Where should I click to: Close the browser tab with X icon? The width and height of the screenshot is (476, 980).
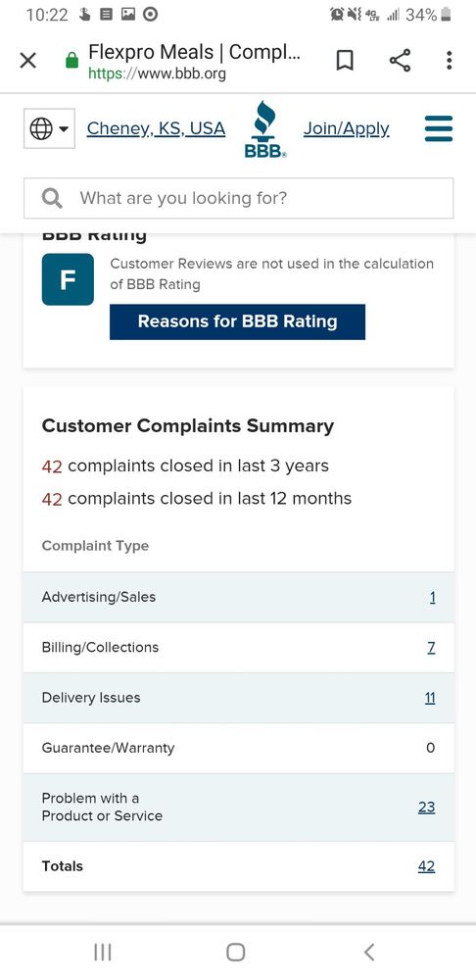click(28, 61)
